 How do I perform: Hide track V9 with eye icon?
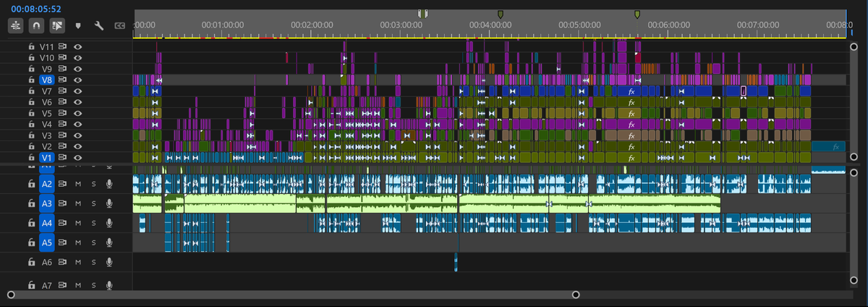point(77,69)
